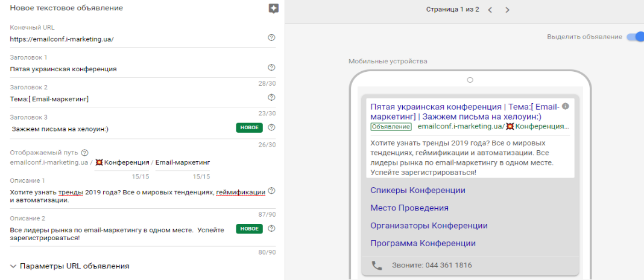The image size is (644, 280).
Task: Click the Мобильные устройства label
Action: coord(388,62)
